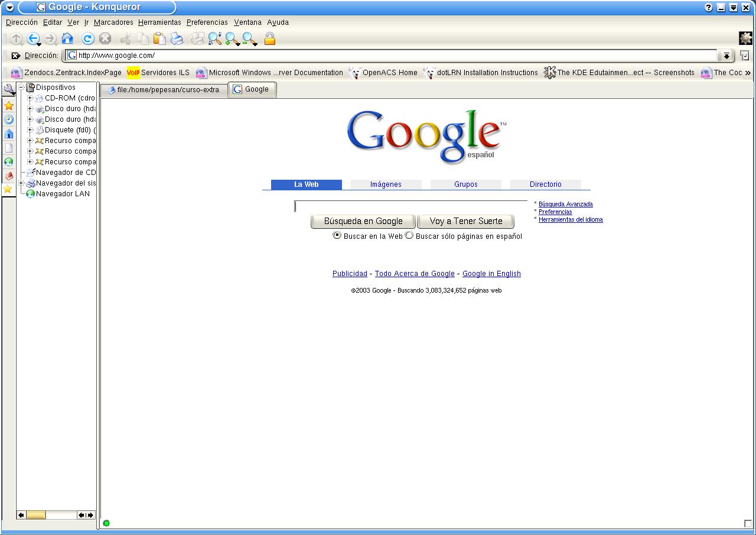Click the Home icon in the toolbar

click(67, 39)
